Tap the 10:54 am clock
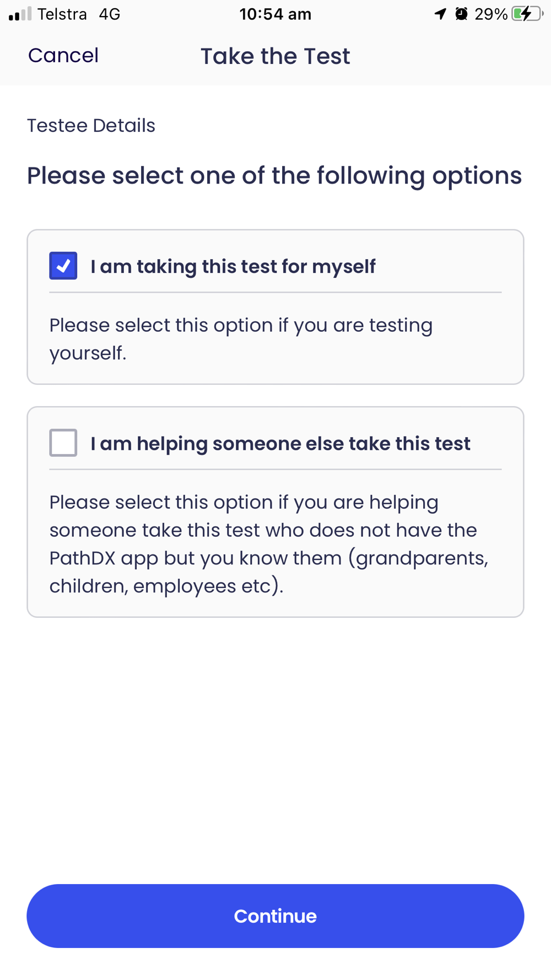 point(275,14)
